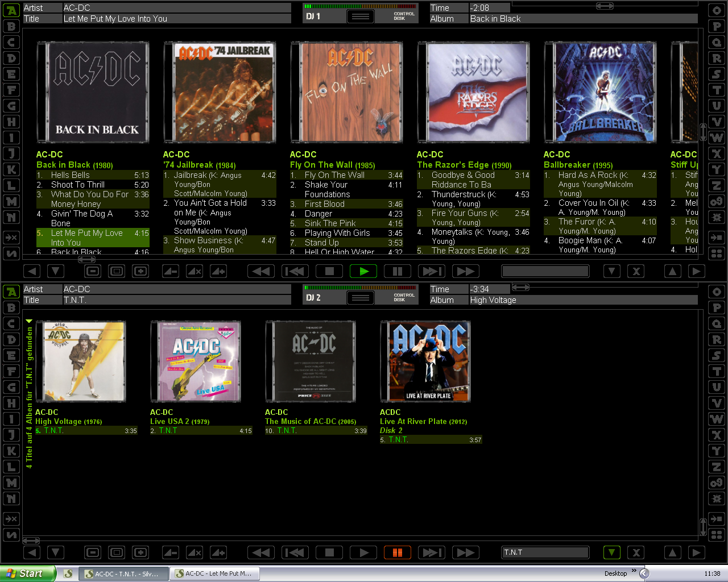Screen dimensions: 728x582
Task: Select letter T in DJ 2 right index
Action: pyautogui.click(x=717, y=371)
